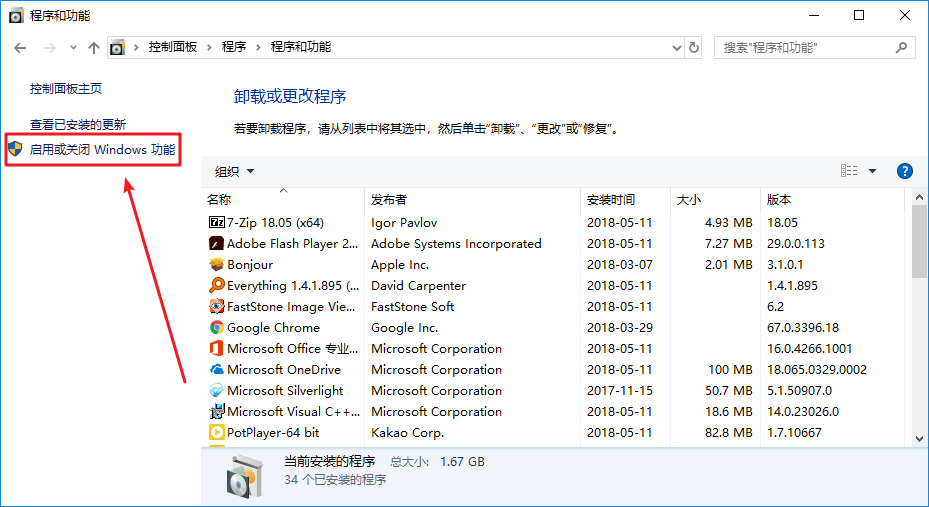Click the scrollbar up arrow
929x507 pixels.
coord(919,197)
